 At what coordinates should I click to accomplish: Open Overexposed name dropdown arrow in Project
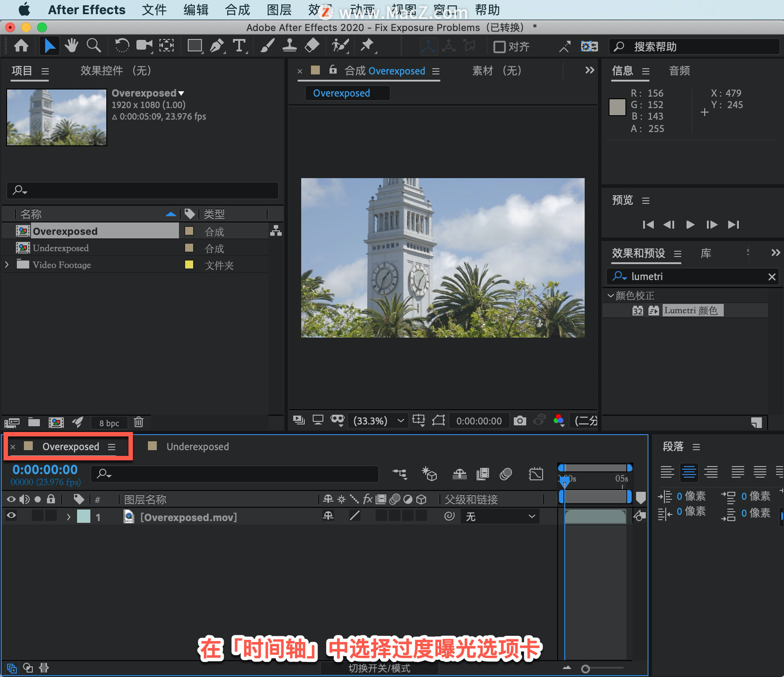point(181,93)
